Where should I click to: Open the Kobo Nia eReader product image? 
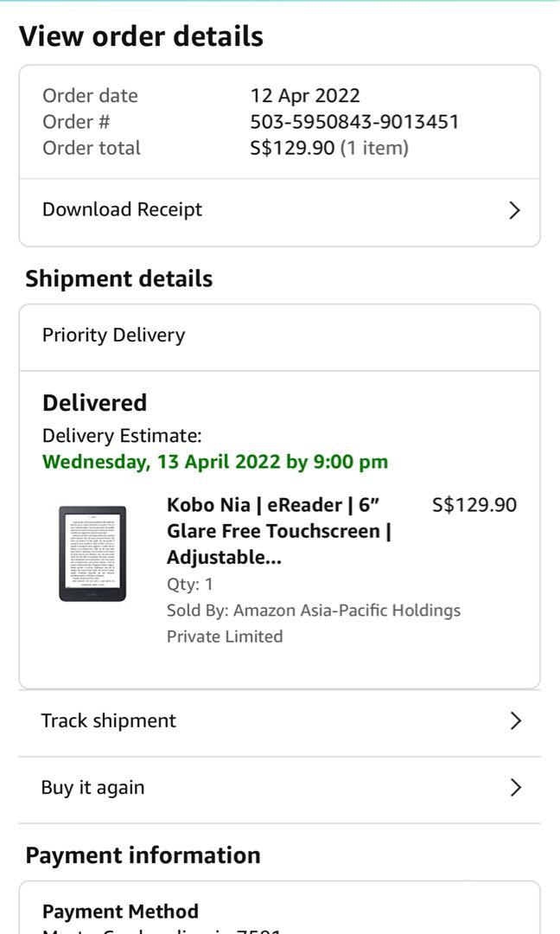click(92, 553)
